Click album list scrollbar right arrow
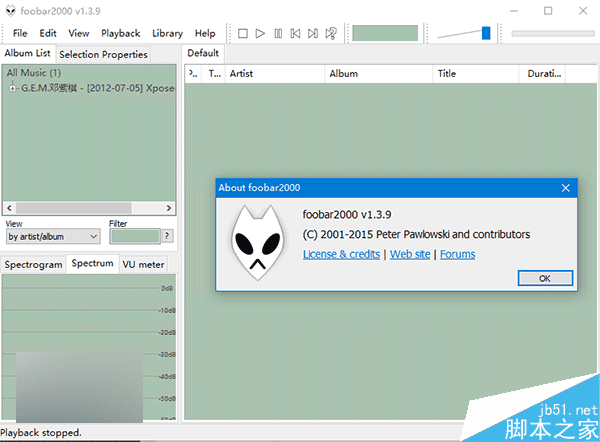The image size is (600, 442). point(169,208)
